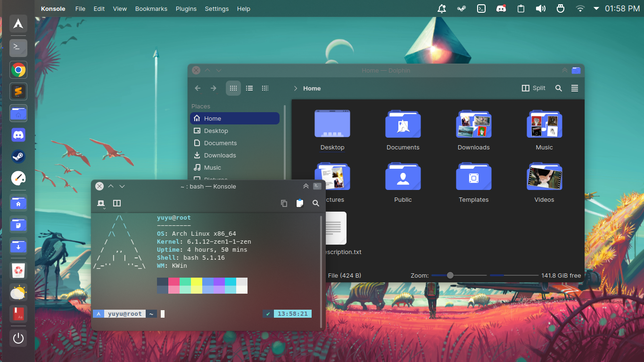
Task: Keep Dolphin window above others
Action: tap(565, 70)
